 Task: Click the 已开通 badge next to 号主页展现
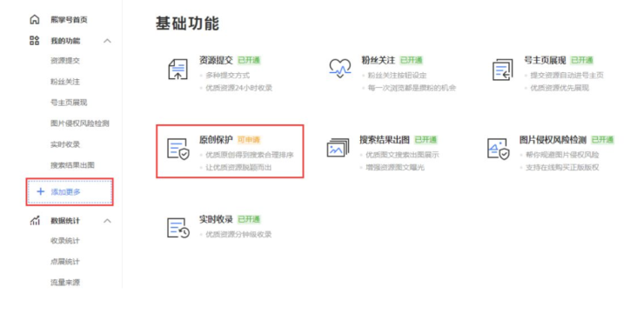click(582, 60)
